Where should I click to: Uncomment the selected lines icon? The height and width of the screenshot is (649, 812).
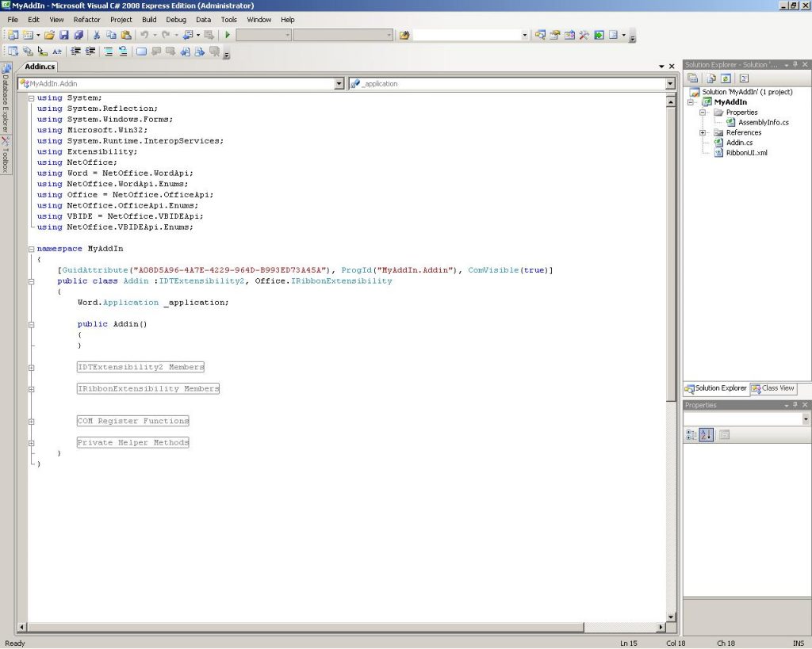coord(123,52)
